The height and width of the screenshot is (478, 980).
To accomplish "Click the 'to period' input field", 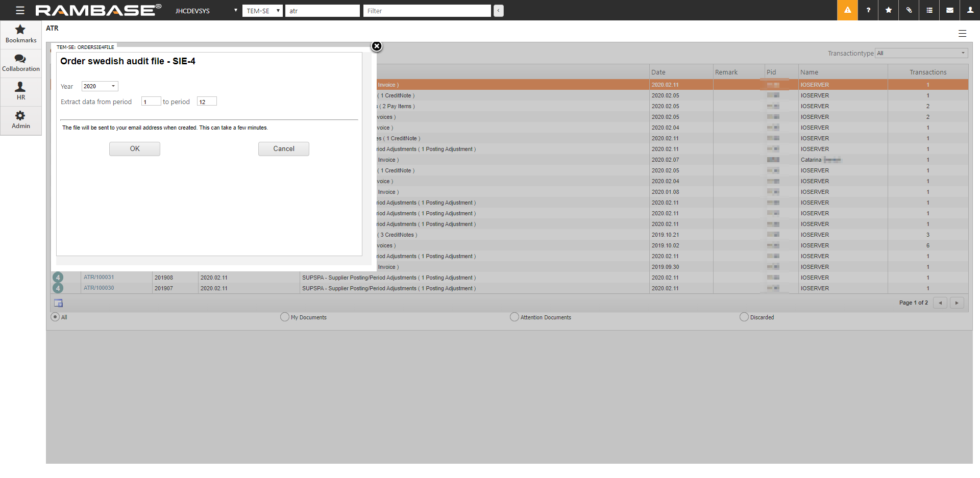I will tap(207, 102).
